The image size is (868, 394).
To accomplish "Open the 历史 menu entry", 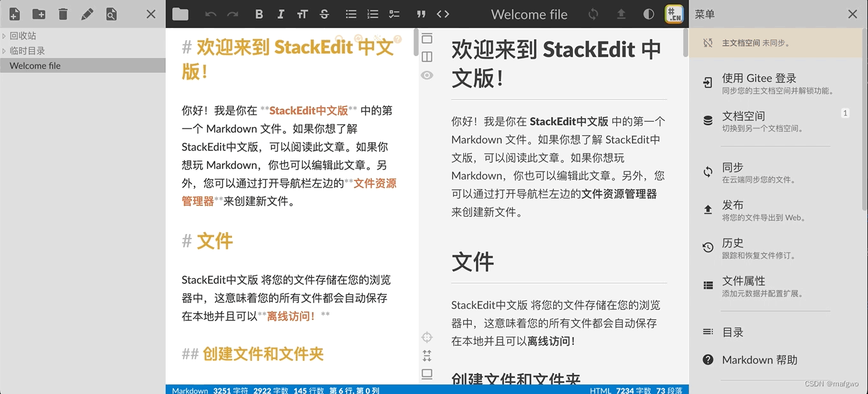I will (x=775, y=248).
